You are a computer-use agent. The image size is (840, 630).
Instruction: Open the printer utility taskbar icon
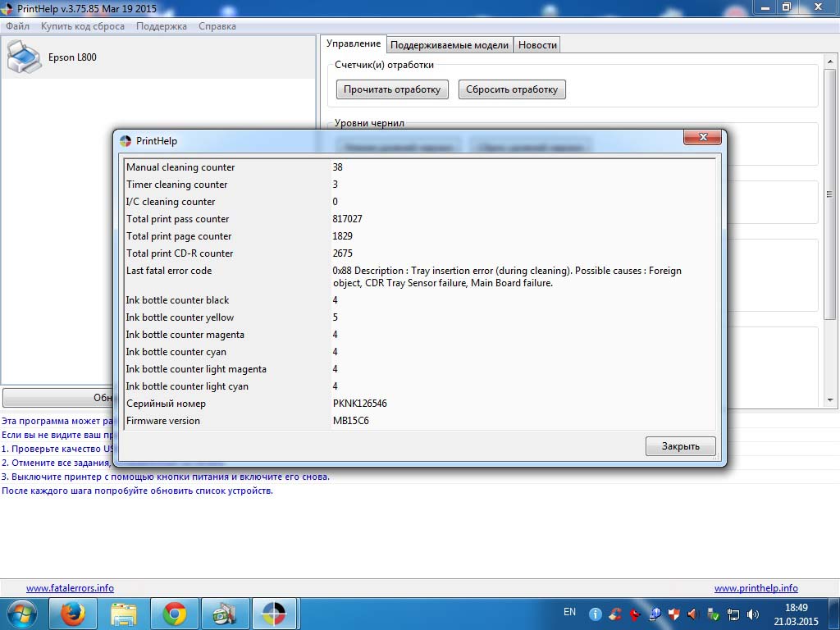click(x=225, y=614)
